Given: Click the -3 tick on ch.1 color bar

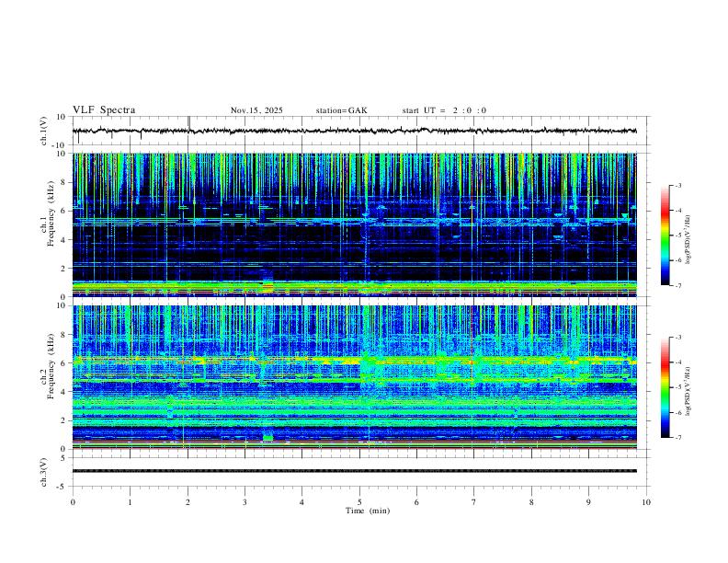Looking at the screenshot, I should click(x=677, y=186).
